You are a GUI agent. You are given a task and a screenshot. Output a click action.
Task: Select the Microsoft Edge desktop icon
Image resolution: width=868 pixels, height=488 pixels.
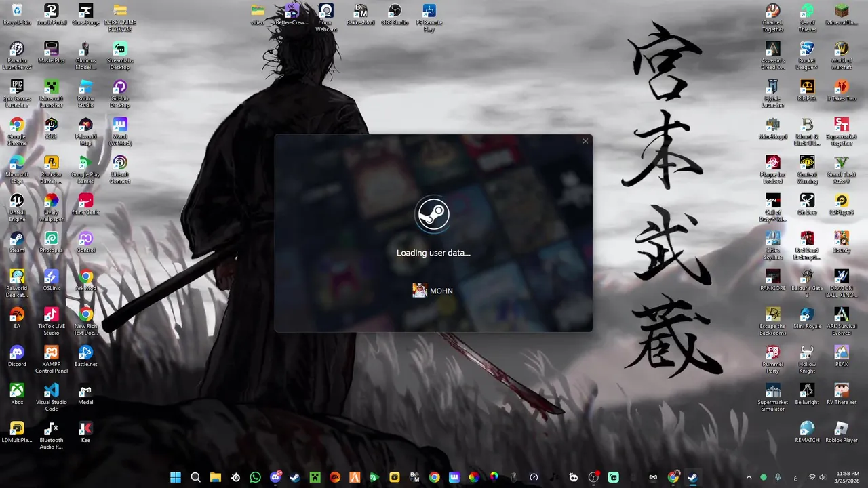[x=17, y=170]
